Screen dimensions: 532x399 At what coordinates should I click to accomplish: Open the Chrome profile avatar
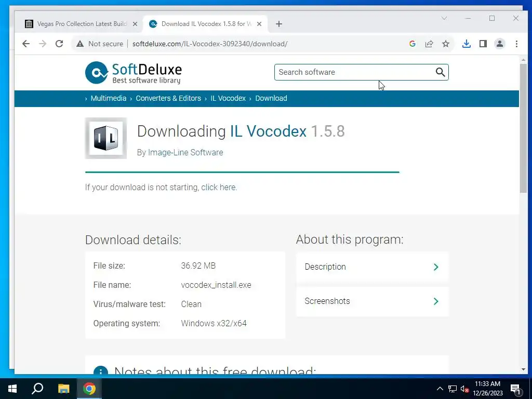(x=500, y=44)
